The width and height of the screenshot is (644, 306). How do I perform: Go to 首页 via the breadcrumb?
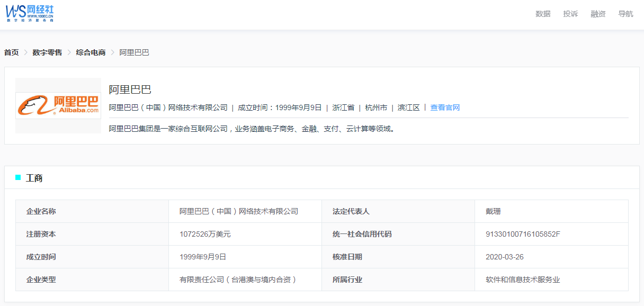[x=11, y=52]
